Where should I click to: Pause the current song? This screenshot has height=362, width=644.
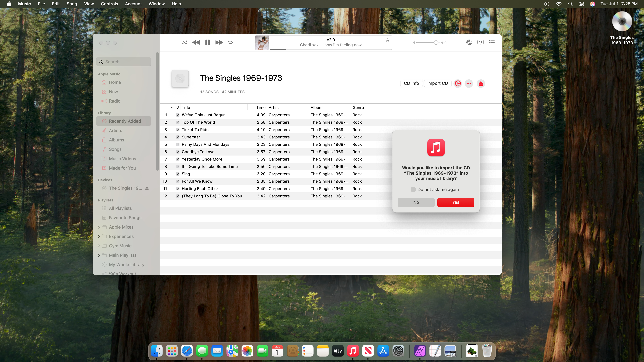coord(207,42)
